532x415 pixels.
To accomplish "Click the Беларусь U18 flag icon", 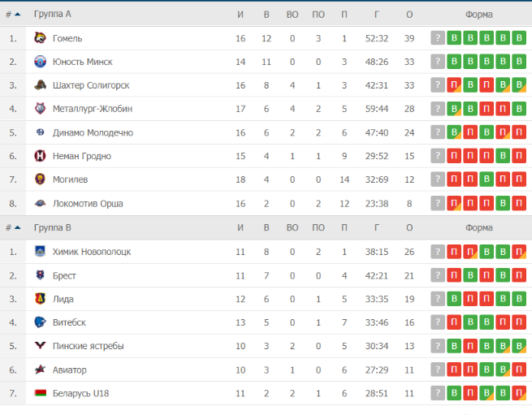I will pos(40,393).
